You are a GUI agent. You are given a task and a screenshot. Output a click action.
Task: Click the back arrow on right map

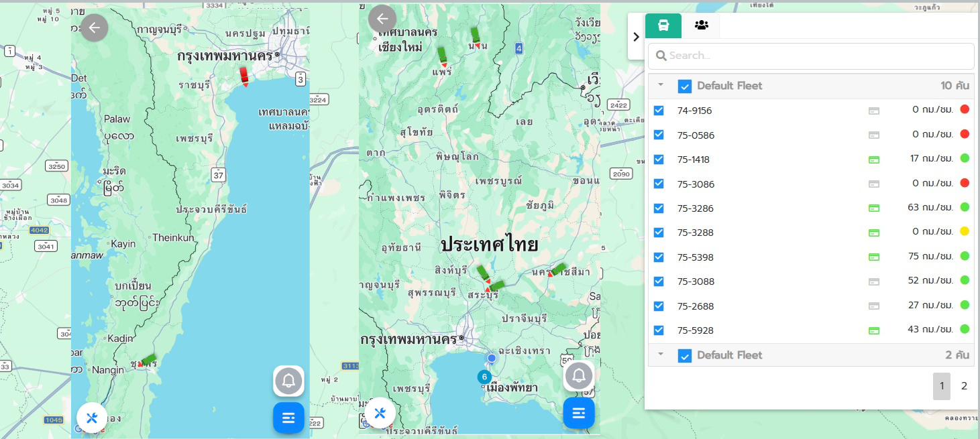tap(382, 19)
